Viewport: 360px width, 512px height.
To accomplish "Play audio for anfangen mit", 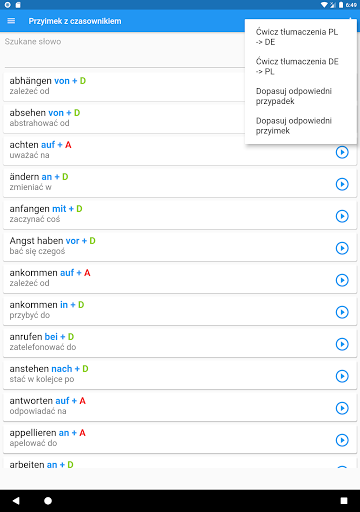I will click(342, 216).
